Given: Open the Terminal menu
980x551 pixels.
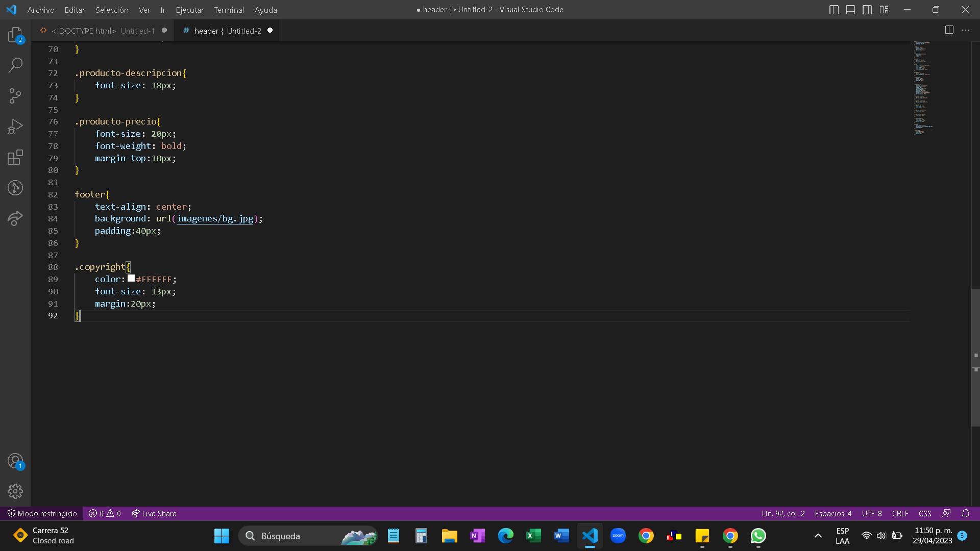Looking at the screenshot, I should [229, 10].
